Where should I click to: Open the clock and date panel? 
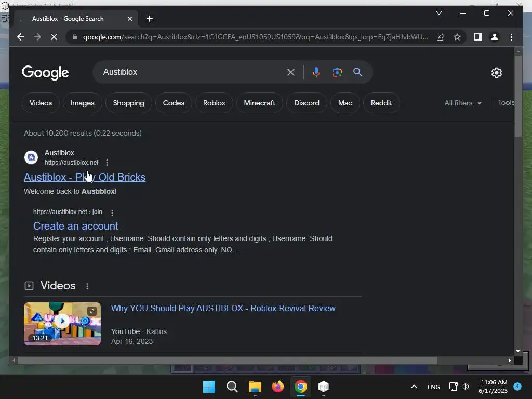click(x=493, y=387)
